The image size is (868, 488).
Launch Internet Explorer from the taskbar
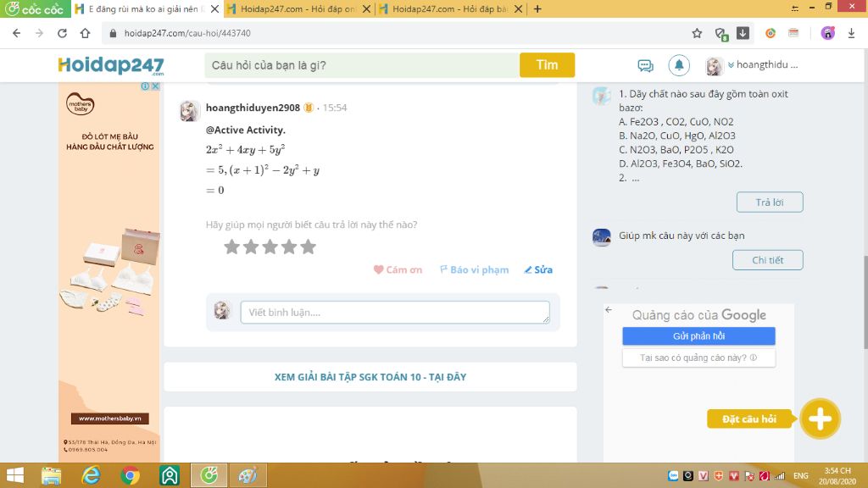pos(91,475)
